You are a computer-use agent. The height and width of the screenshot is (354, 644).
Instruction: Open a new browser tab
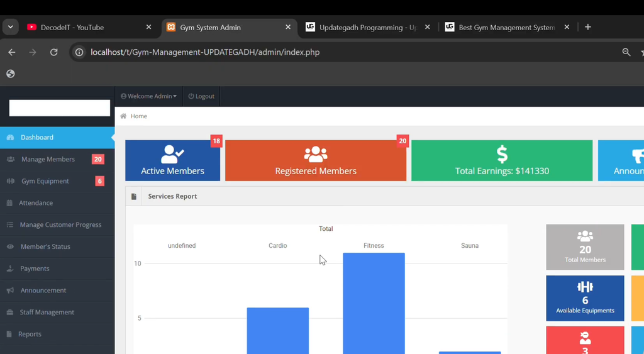coord(588,27)
